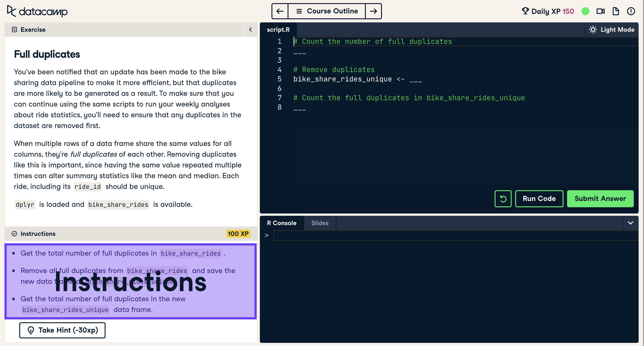Go to next exercise arrow
The image size is (644, 346).
point(373,11)
